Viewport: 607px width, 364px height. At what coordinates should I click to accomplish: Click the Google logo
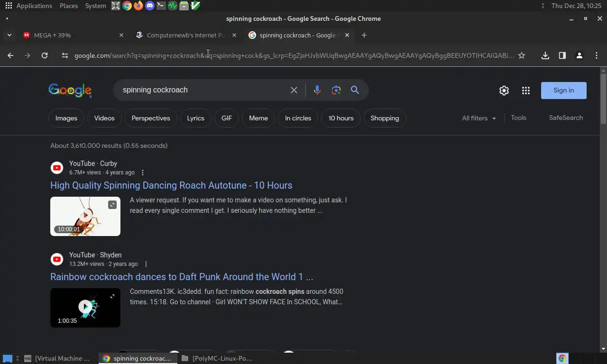(70, 90)
